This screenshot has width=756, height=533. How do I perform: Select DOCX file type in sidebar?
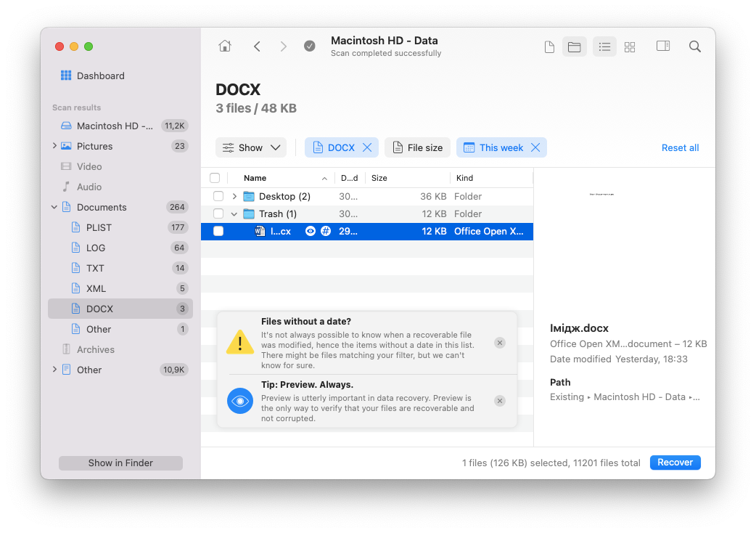pyautogui.click(x=120, y=309)
